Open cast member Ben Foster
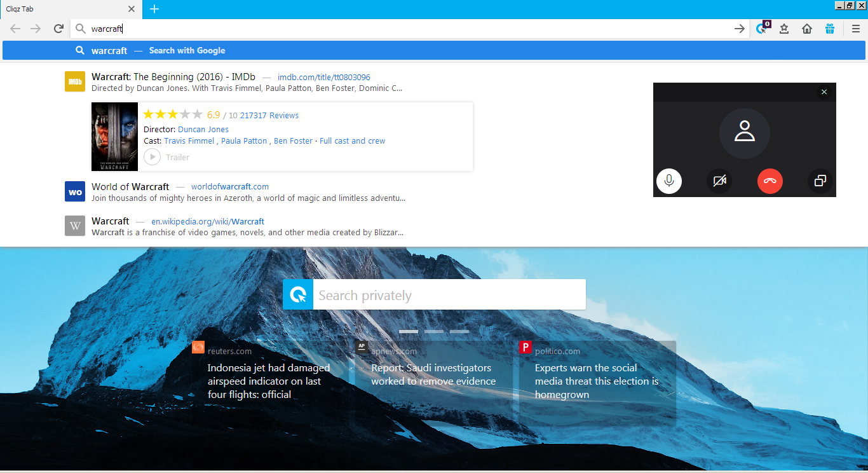Screen dimensions: 868x473 pos(293,141)
